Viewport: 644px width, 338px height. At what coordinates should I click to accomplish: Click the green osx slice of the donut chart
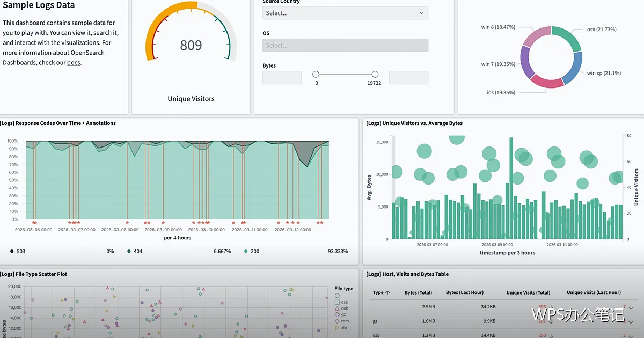(x=570, y=38)
